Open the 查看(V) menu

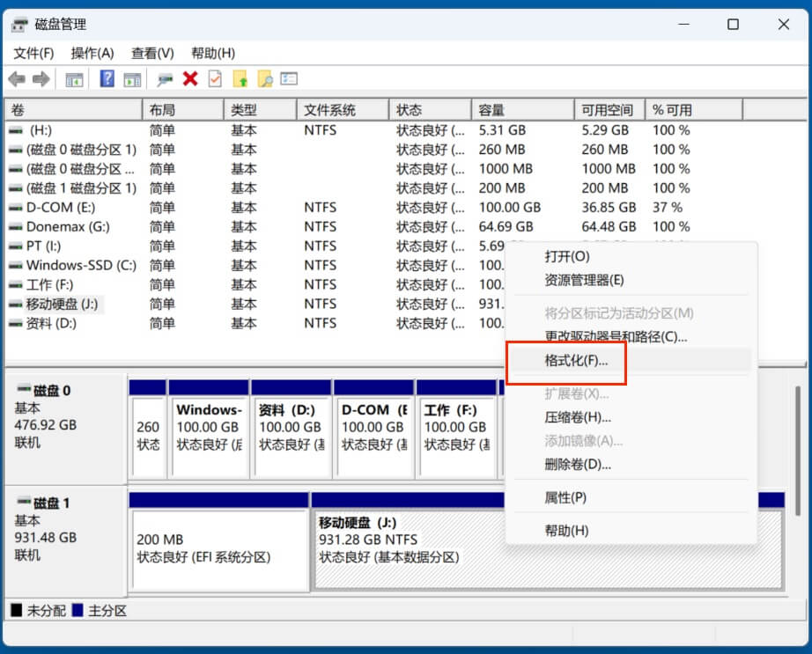point(151,53)
